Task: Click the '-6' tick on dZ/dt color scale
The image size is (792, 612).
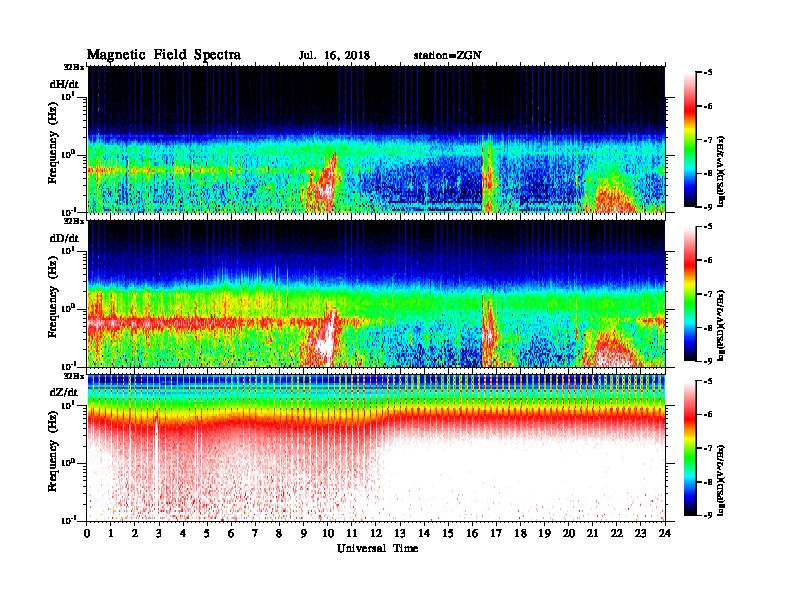Action: pos(707,415)
